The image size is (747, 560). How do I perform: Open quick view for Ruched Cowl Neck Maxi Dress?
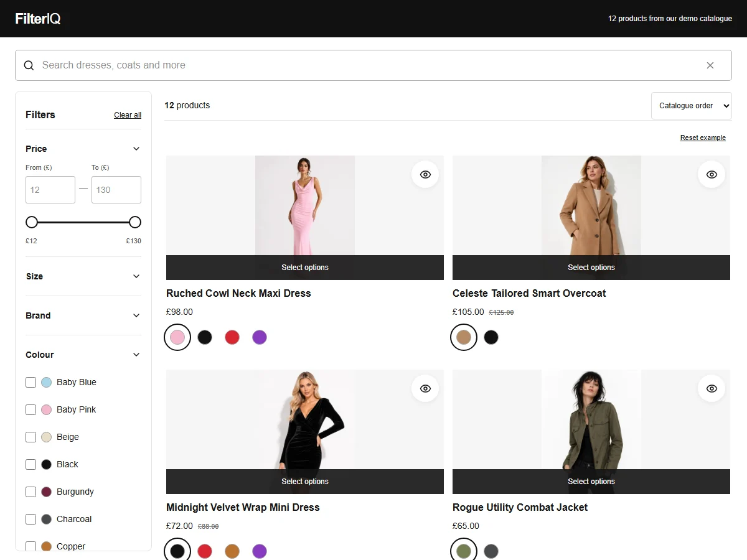click(425, 174)
